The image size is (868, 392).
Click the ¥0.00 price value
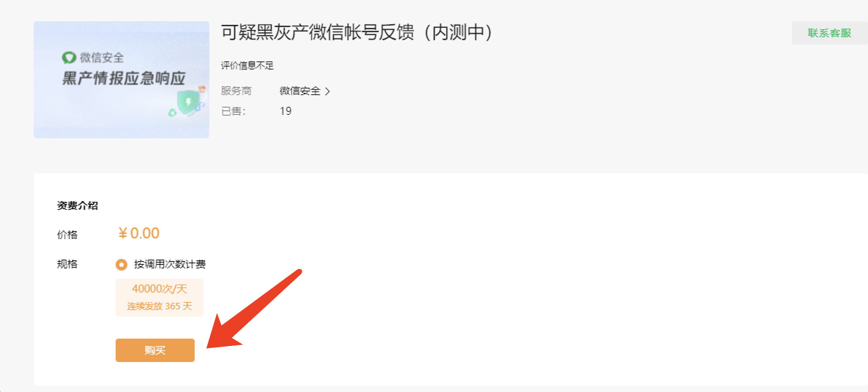coord(139,233)
